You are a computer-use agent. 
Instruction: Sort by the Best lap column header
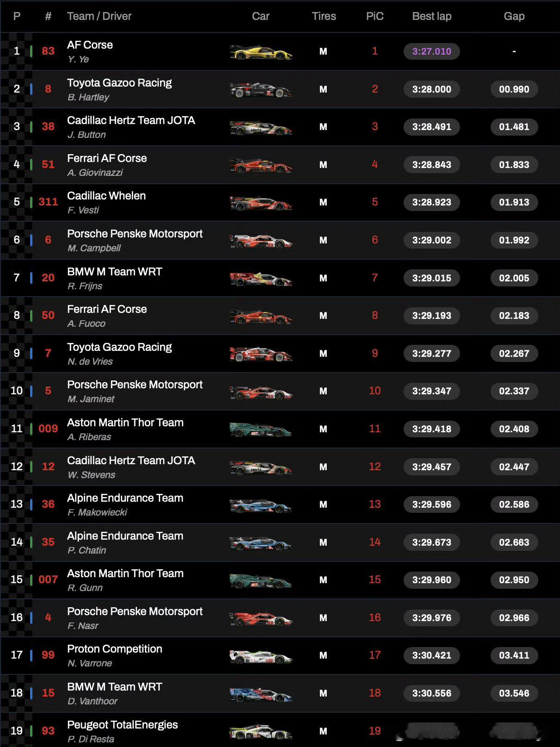pyautogui.click(x=432, y=16)
